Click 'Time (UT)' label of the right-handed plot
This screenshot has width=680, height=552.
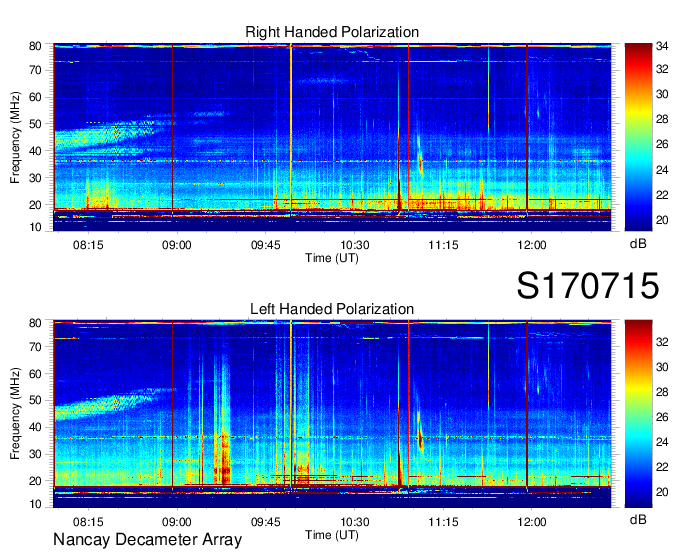[x=332, y=258]
